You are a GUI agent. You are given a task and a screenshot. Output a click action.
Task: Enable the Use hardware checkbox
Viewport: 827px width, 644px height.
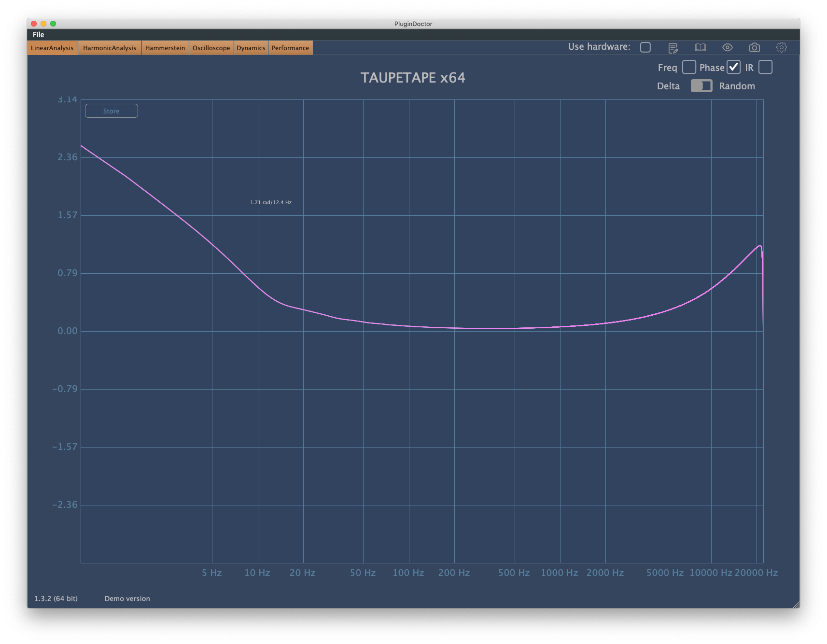tap(645, 47)
